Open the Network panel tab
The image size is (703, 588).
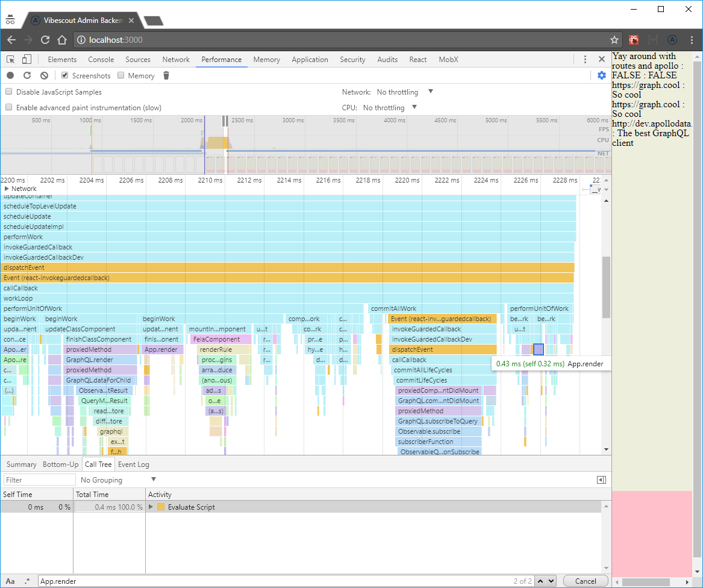(176, 59)
